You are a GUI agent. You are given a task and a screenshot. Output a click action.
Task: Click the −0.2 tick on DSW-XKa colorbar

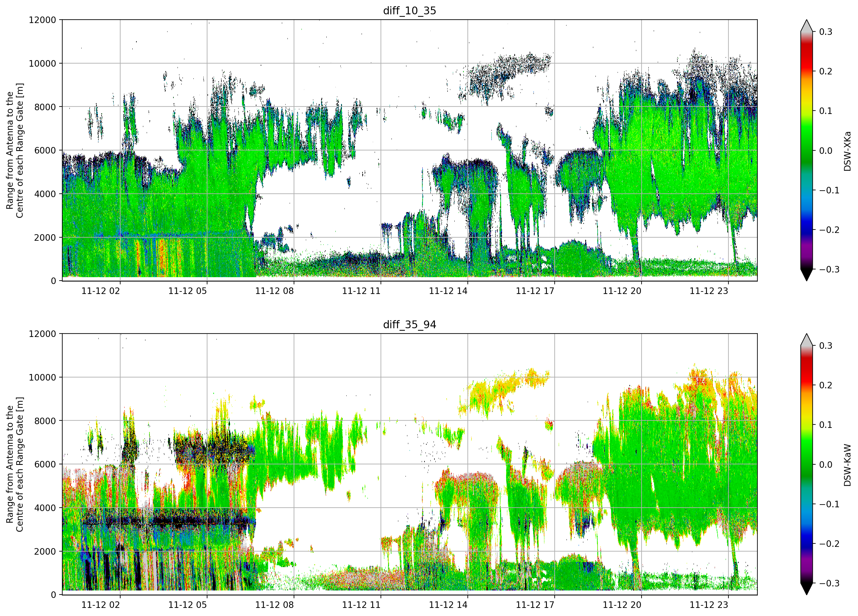click(x=829, y=230)
